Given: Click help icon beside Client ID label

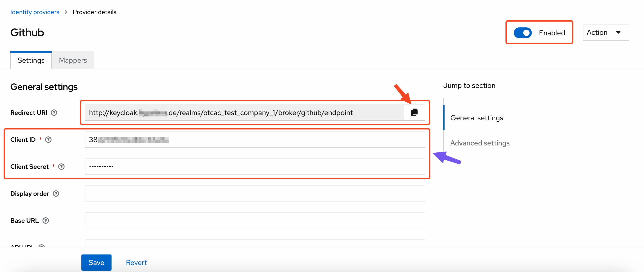Looking at the screenshot, I should click(48, 140).
